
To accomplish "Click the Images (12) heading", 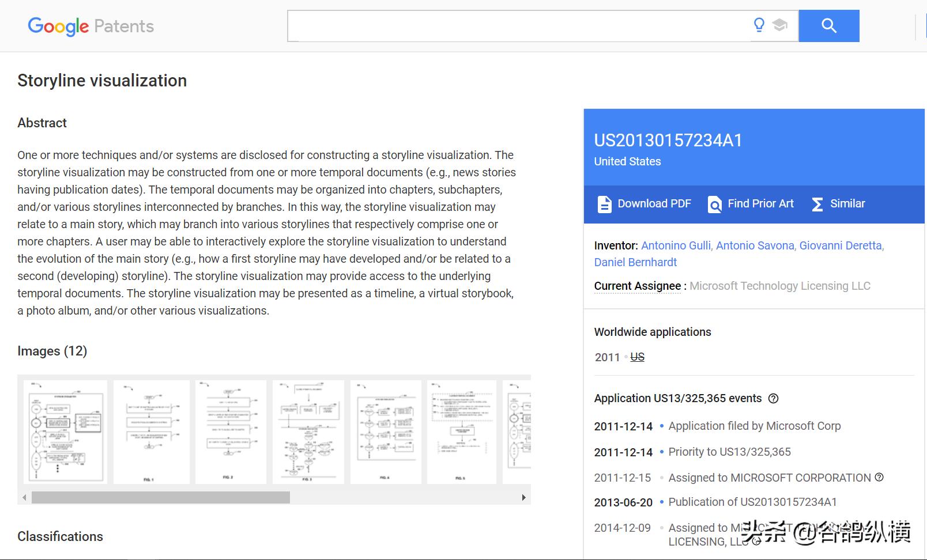I will coord(52,351).
